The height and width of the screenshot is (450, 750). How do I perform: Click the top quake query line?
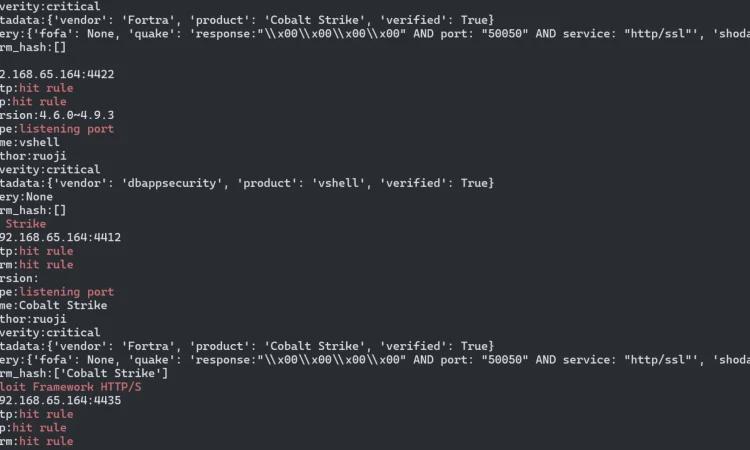pyautogui.click(x=375, y=34)
